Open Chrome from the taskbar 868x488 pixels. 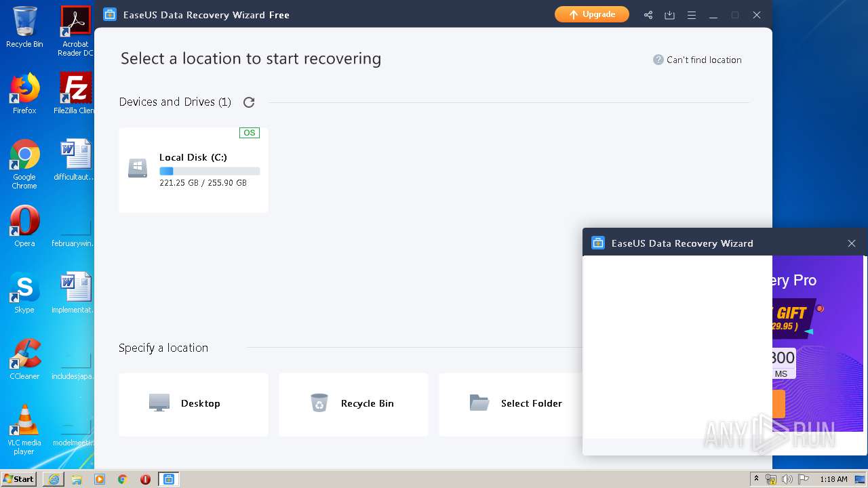click(x=123, y=479)
